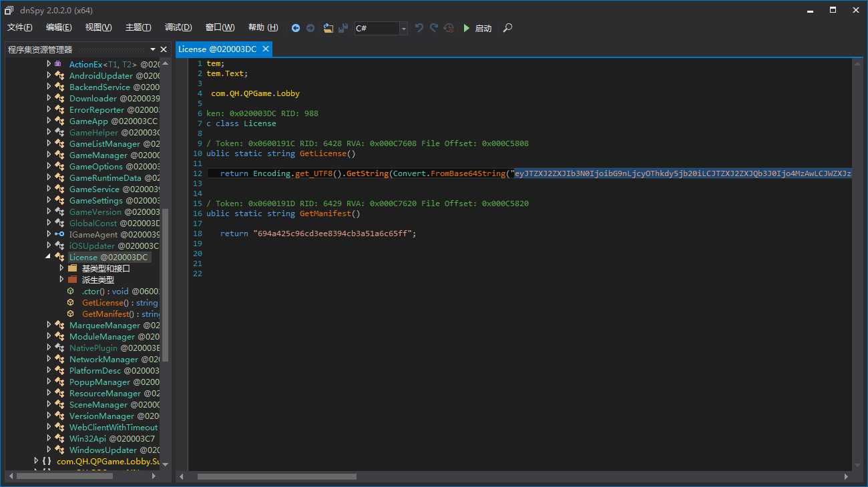Click the Win32Api class icon
868x487 pixels.
tap(59, 438)
